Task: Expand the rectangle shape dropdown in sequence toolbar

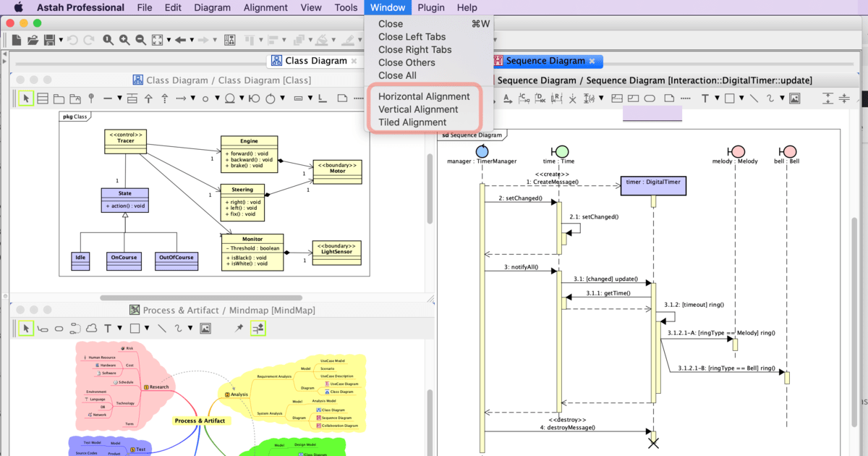Action: pyautogui.click(x=741, y=98)
